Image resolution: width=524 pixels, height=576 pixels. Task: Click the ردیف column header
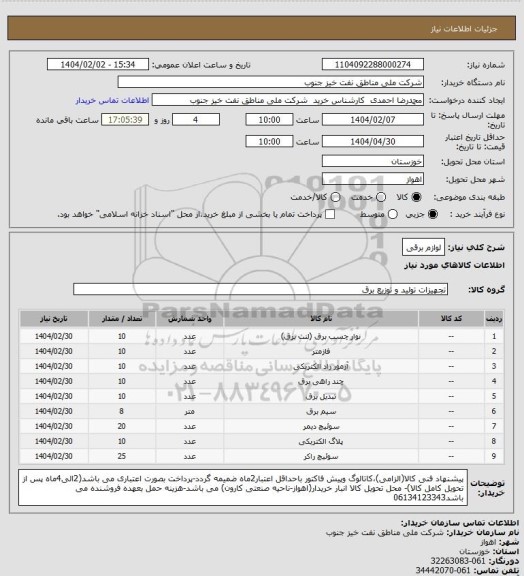[494, 318]
